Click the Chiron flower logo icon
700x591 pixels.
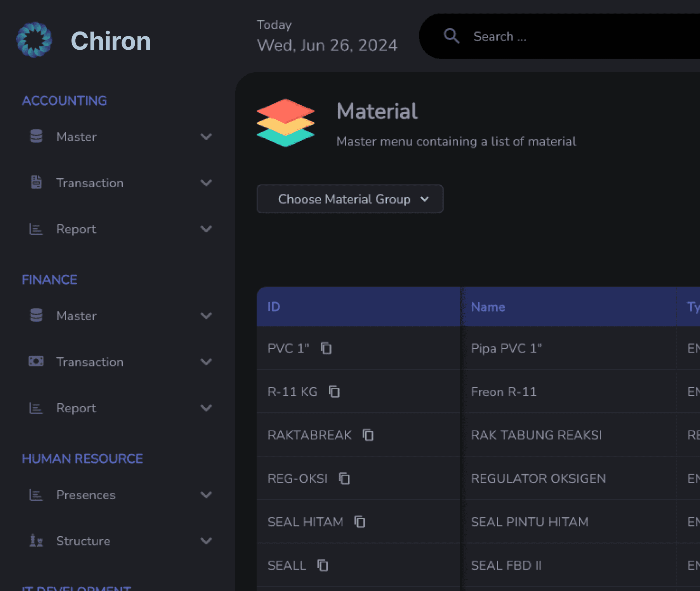coord(34,40)
